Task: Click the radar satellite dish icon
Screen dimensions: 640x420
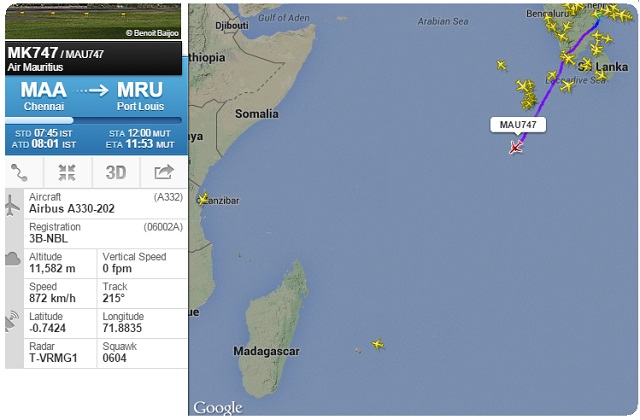Action: pyautogui.click(x=12, y=322)
